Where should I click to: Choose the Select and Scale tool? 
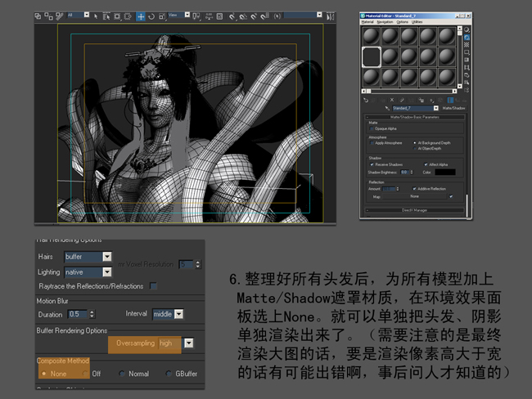162,16
